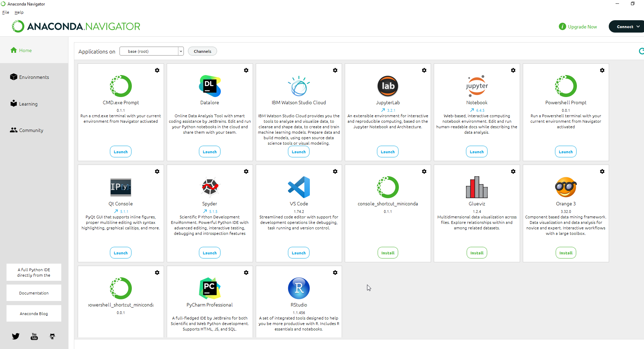
Task: Open settings gear on Spyder card
Action: (246, 171)
